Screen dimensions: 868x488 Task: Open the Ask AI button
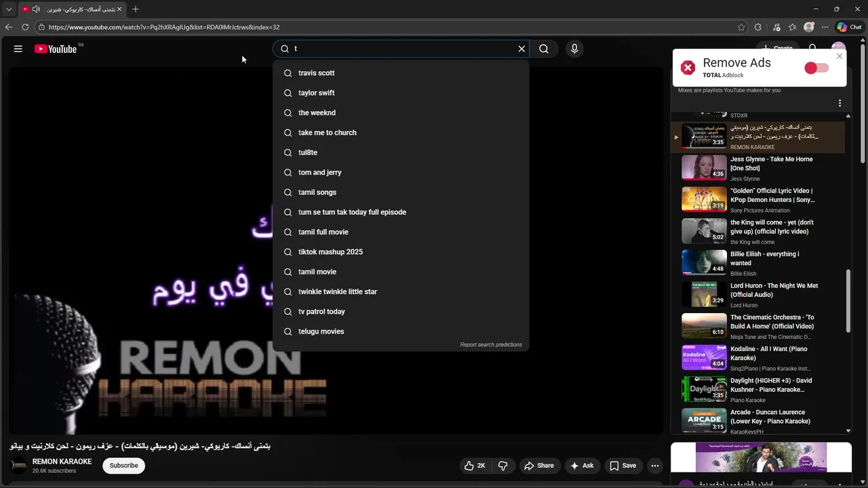click(x=582, y=466)
